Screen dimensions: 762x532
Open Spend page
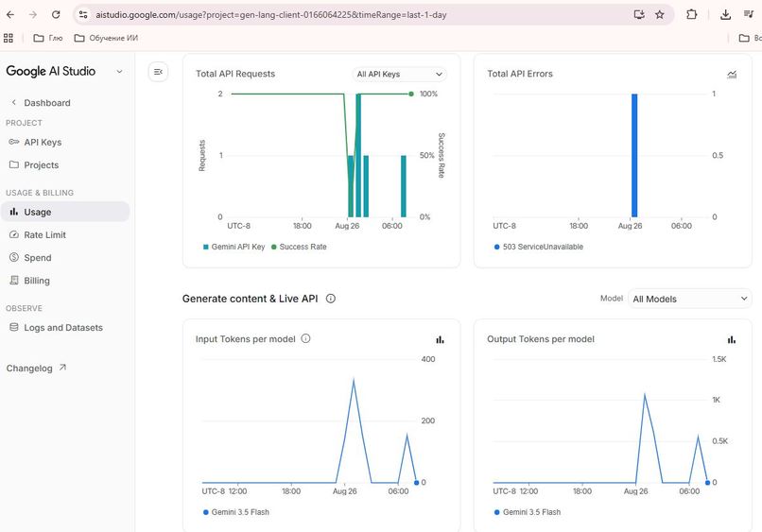(x=38, y=258)
